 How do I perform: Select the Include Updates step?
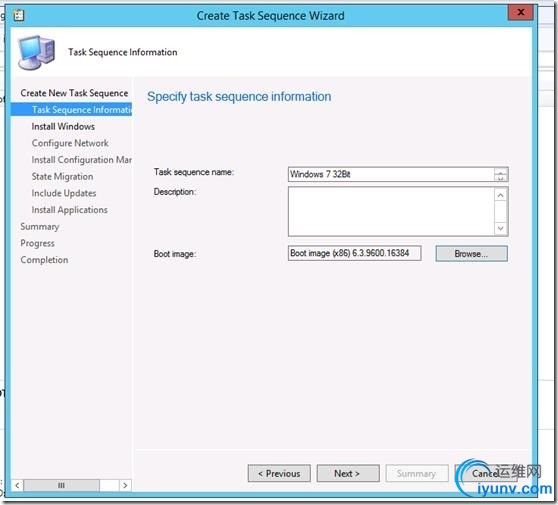[x=64, y=193]
